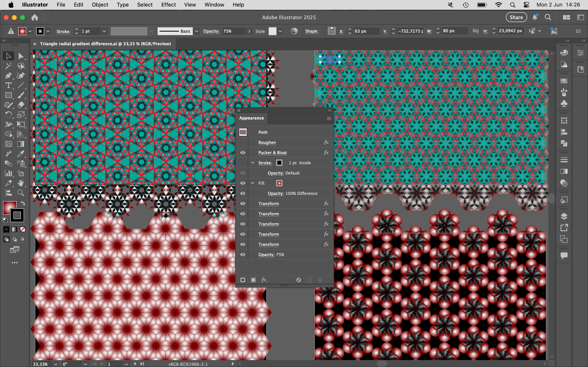Click Add New Effect fx button
This screenshot has height=367, width=588.
[x=264, y=280]
